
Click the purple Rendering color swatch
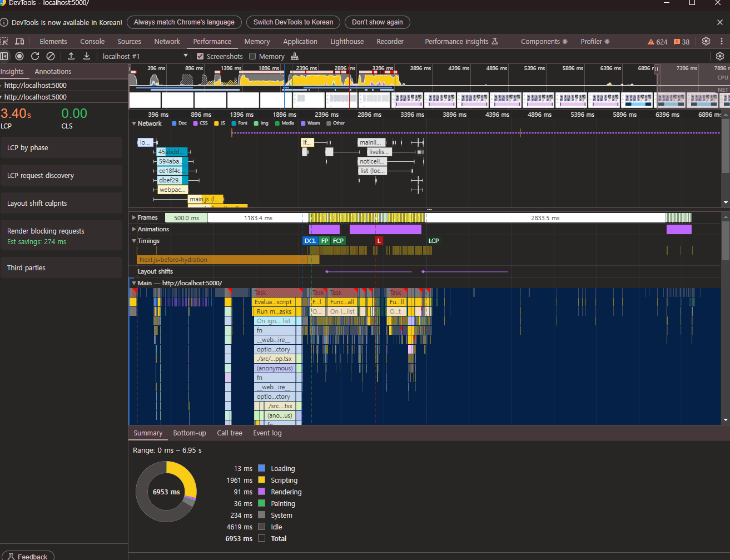(x=262, y=492)
